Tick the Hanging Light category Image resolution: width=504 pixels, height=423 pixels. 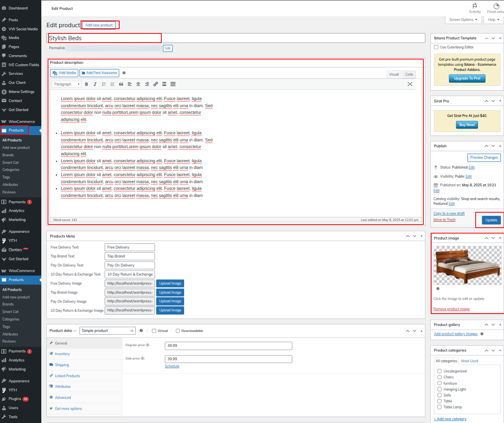pos(439,389)
